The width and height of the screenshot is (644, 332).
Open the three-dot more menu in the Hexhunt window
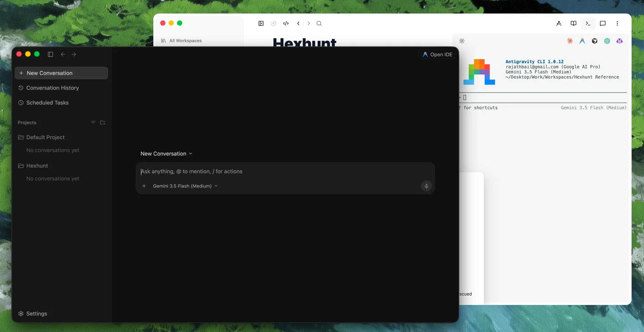[x=617, y=23]
